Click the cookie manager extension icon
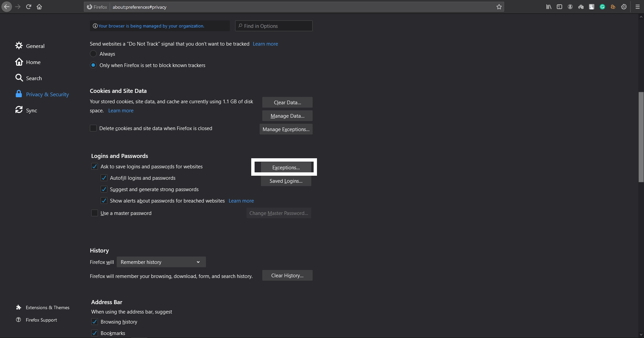 tap(613, 7)
